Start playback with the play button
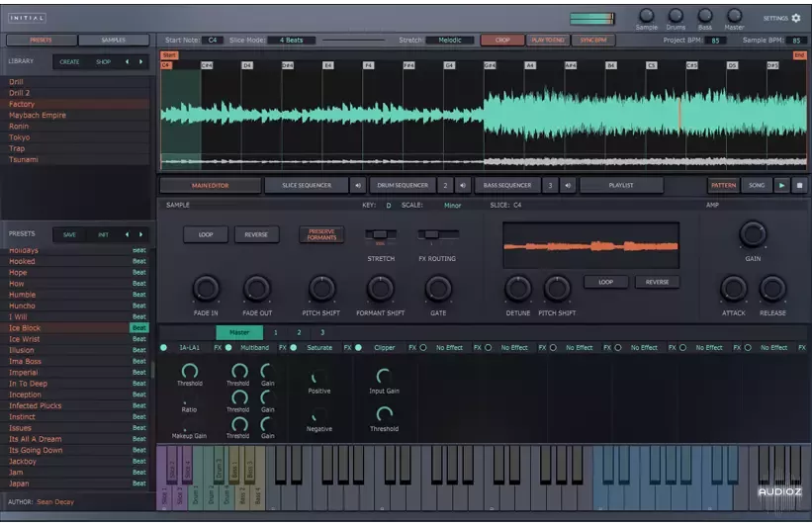The image size is (812, 526). [x=782, y=185]
